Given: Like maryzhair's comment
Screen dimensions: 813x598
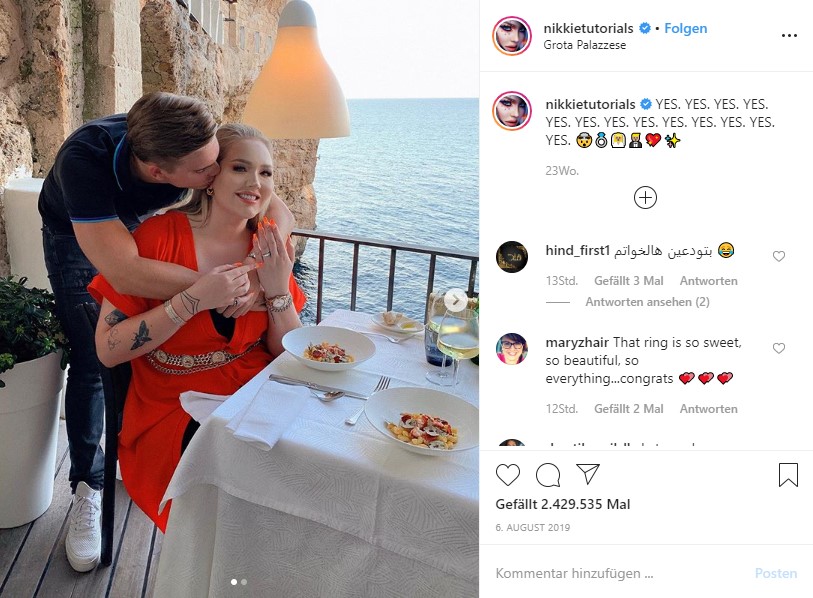Looking at the screenshot, I should (779, 348).
